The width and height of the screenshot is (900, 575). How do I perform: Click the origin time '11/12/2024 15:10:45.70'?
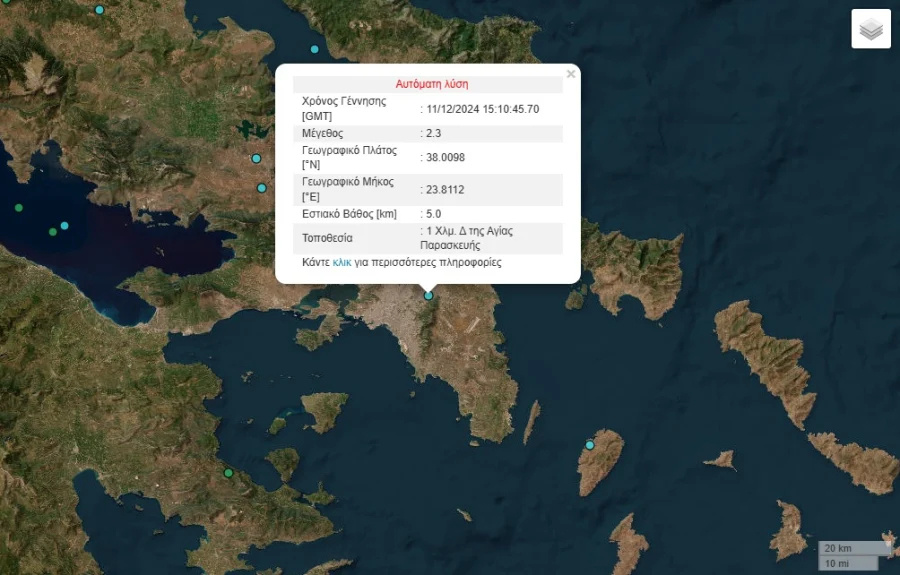point(482,108)
